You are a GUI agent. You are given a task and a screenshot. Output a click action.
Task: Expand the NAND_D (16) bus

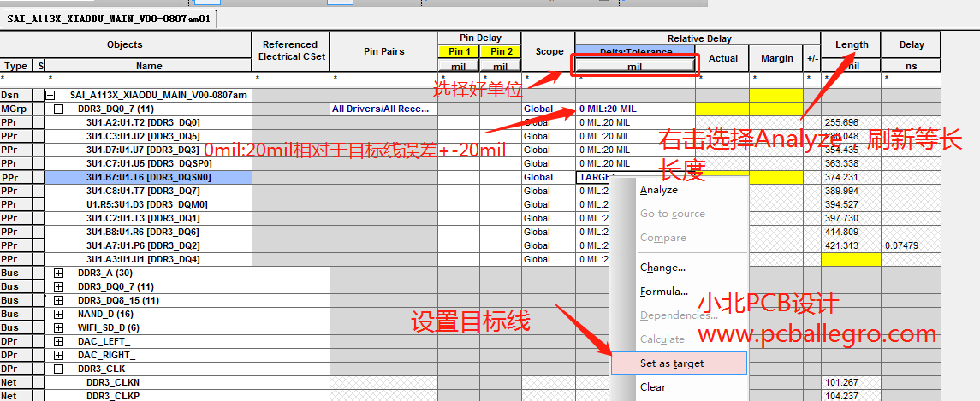tap(58, 315)
